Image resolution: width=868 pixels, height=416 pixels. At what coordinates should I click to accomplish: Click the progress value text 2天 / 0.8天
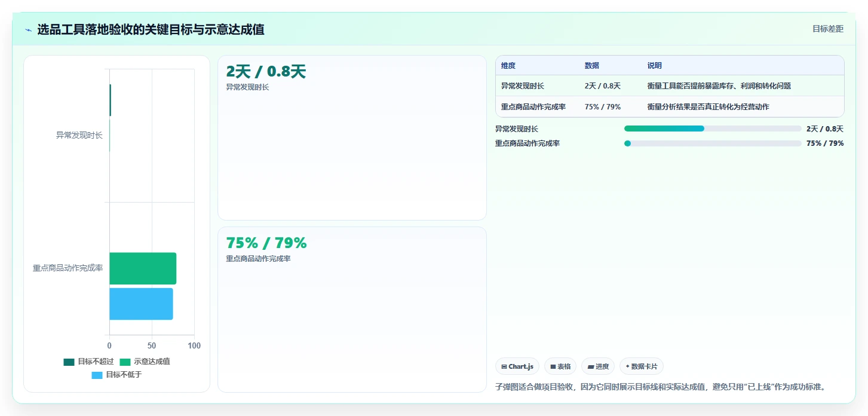pos(825,129)
